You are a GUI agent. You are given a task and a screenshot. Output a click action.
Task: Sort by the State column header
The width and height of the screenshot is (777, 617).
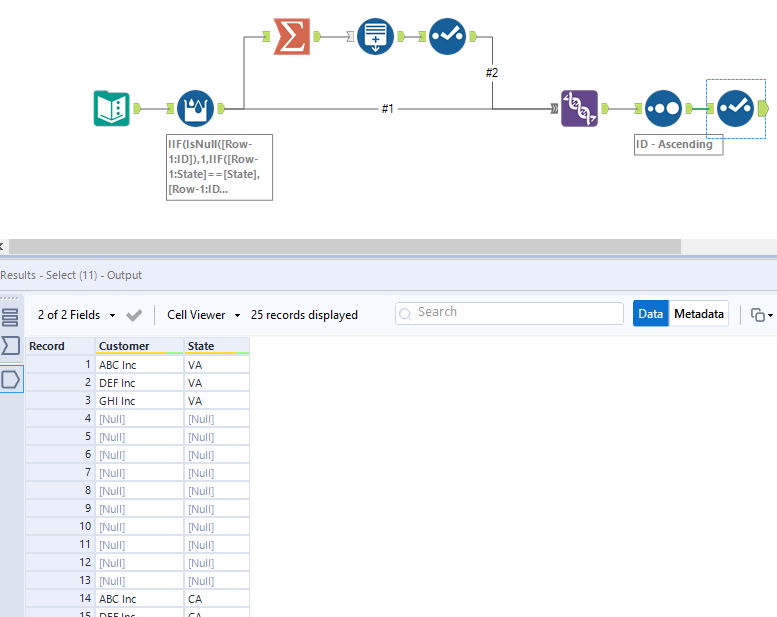tap(217, 346)
